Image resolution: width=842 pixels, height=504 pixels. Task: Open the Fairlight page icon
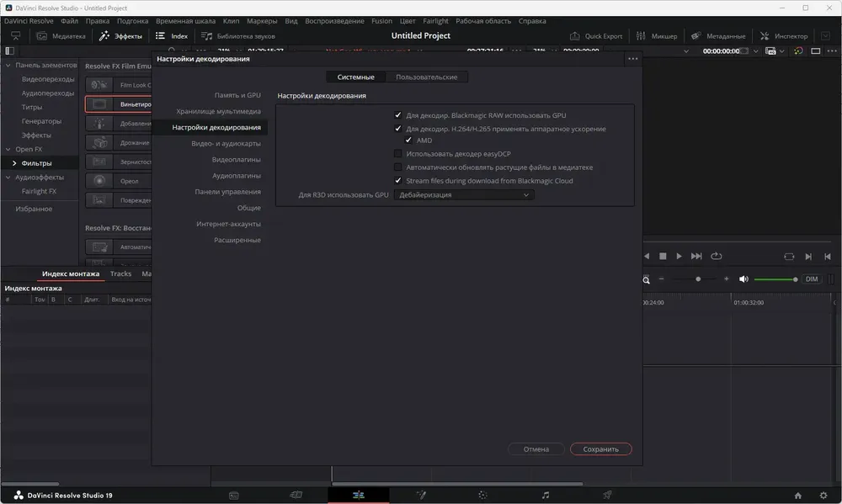click(545, 495)
